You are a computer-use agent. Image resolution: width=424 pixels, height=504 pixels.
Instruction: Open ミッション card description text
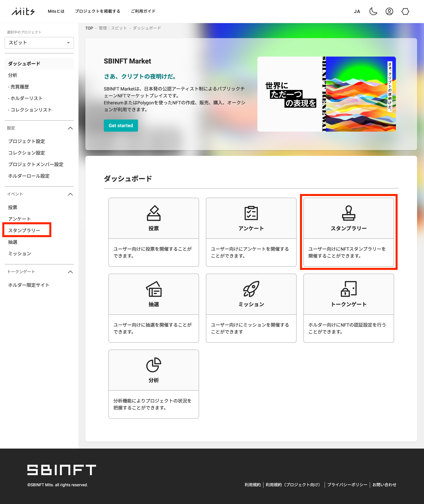click(x=250, y=328)
